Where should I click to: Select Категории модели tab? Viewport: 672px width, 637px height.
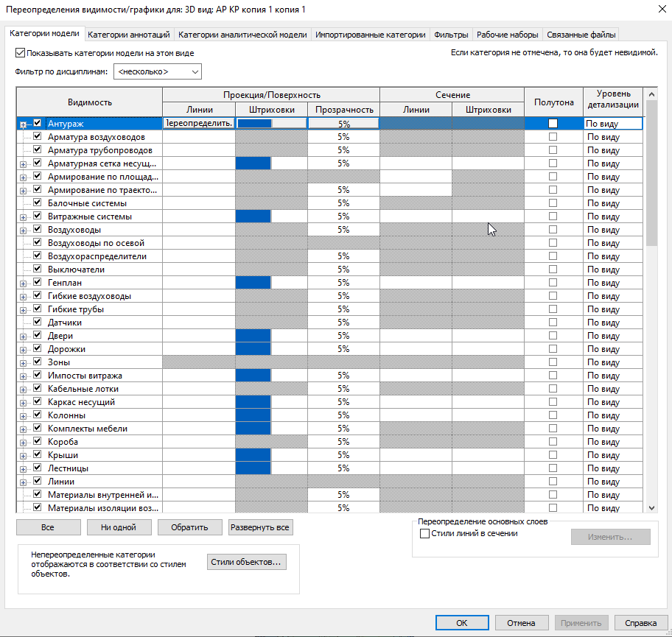point(44,33)
